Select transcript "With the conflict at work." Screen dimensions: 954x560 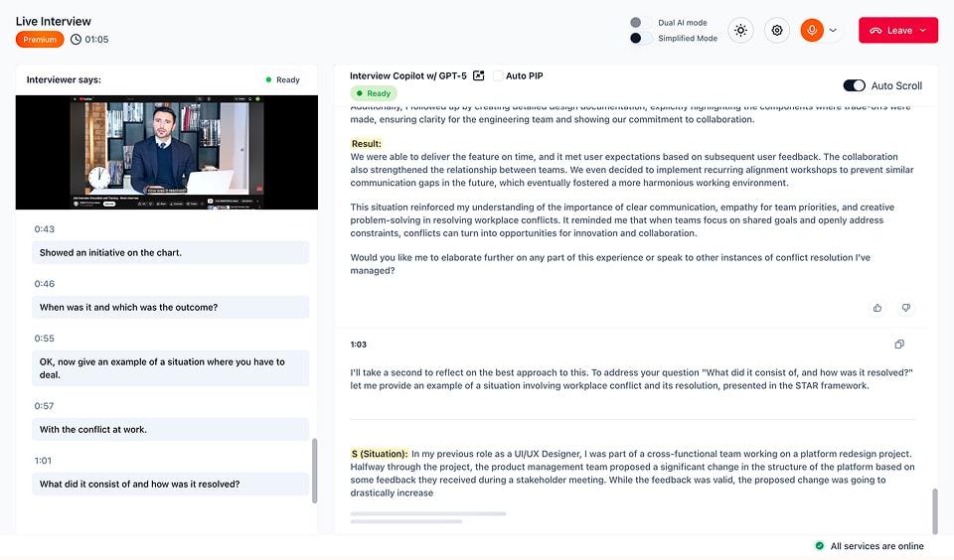tap(170, 429)
